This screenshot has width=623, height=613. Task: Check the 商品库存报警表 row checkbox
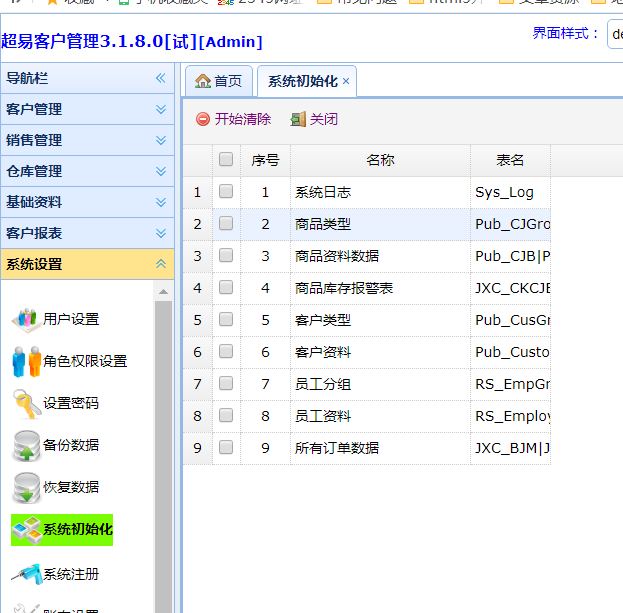tap(226, 287)
